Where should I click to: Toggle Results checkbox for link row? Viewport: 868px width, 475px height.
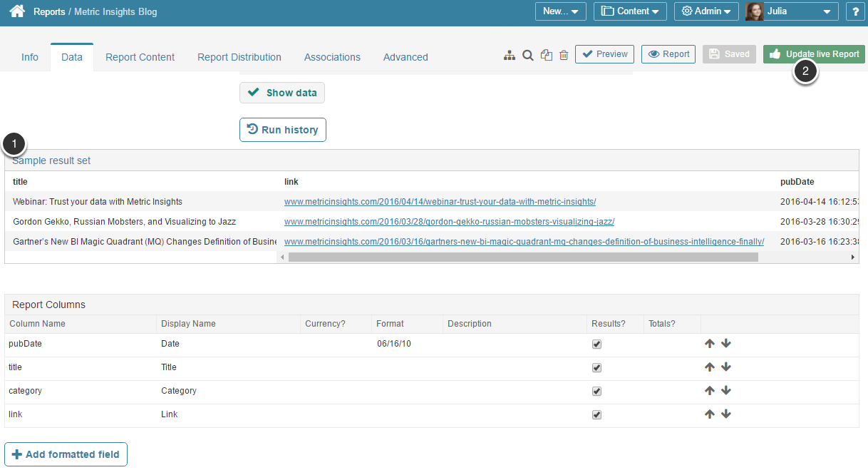coord(596,415)
